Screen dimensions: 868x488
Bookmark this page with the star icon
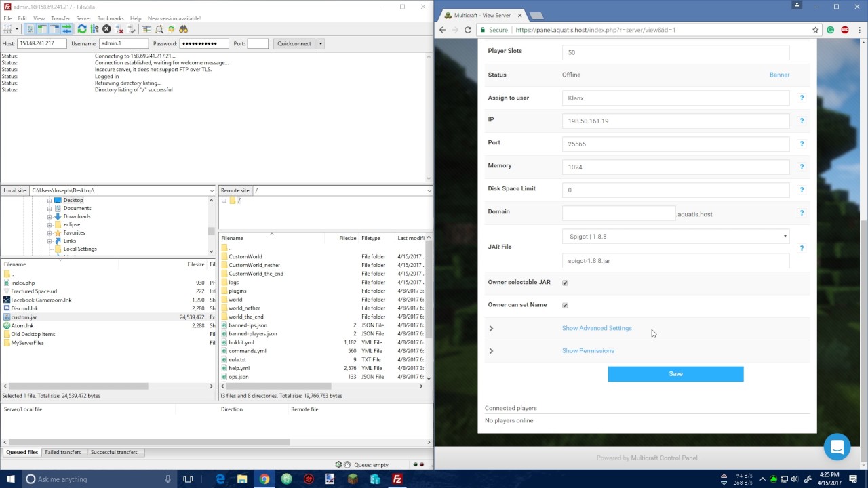[815, 30]
